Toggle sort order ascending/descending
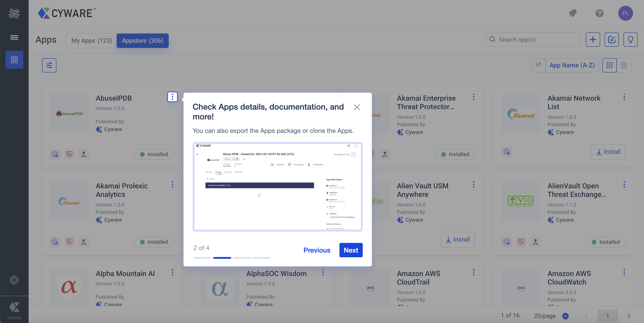644x323 pixels. pyautogui.click(x=538, y=65)
